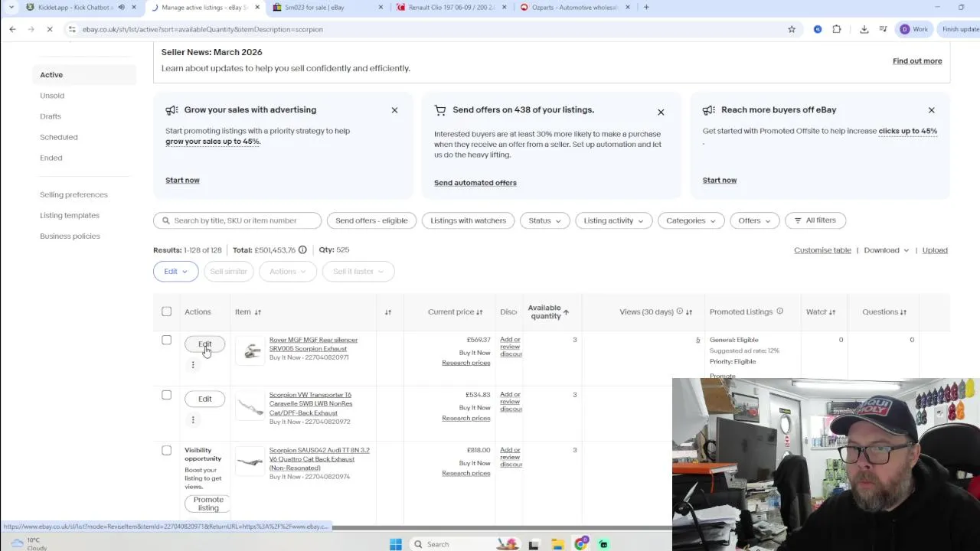Sort by Views (30 days) arrows
This screenshot has height=551, width=980.
coord(689,312)
